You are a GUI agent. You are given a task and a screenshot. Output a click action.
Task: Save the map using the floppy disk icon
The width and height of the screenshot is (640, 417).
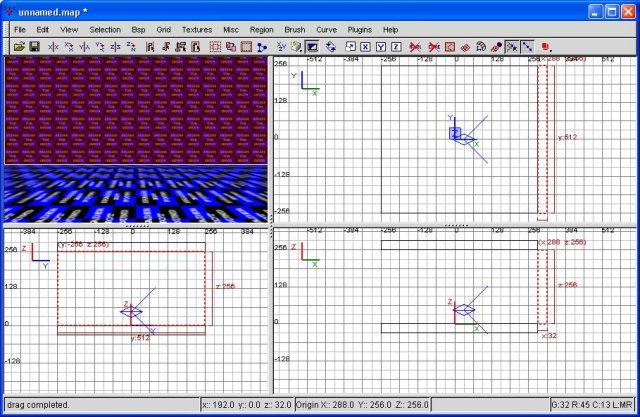point(34,47)
